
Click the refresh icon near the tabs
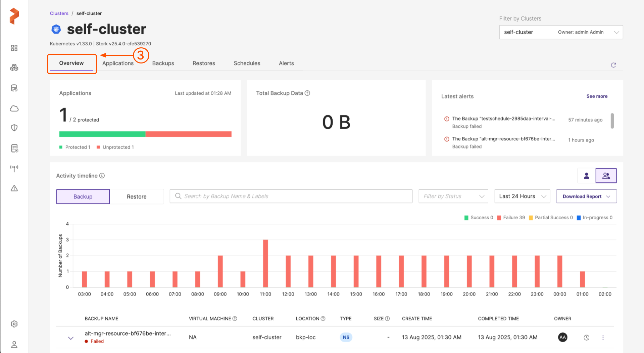coord(613,65)
